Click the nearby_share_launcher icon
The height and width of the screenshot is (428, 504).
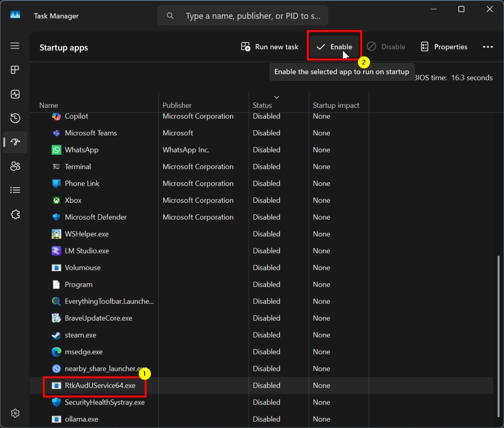pos(56,368)
